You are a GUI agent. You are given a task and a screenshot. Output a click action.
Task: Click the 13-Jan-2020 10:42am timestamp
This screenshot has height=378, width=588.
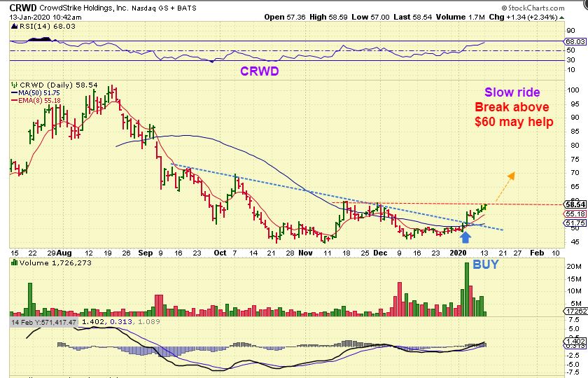point(45,17)
